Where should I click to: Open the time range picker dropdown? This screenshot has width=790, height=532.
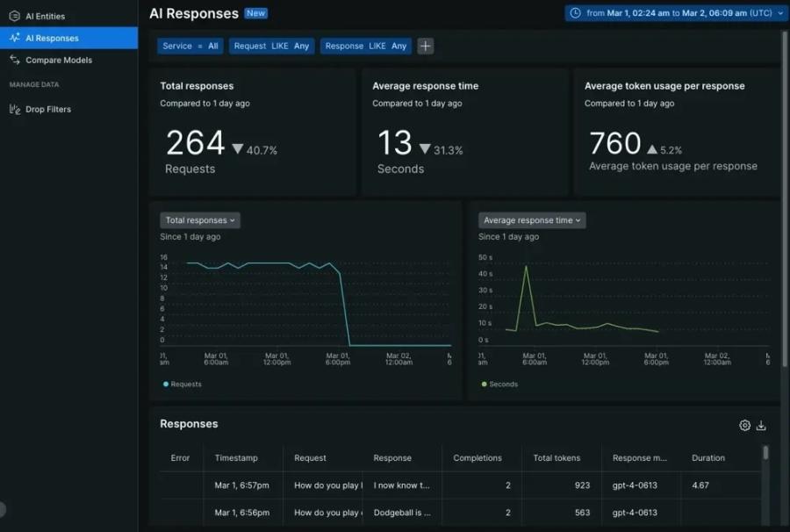(x=675, y=13)
